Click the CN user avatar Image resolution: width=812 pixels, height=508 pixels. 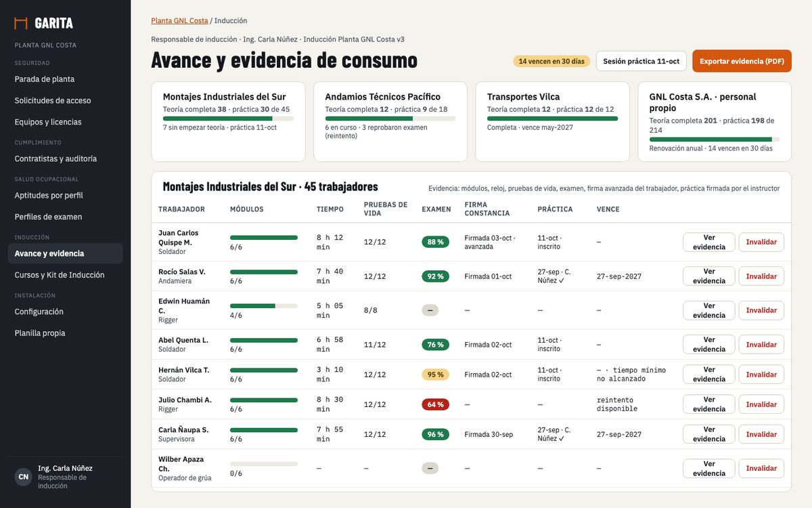(24, 477)
